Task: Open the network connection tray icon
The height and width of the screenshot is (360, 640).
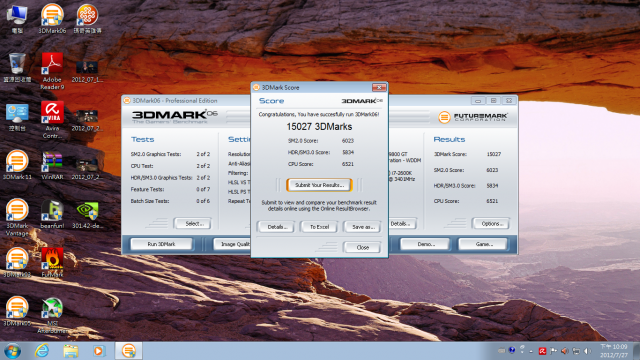Action: pos(576,351)
